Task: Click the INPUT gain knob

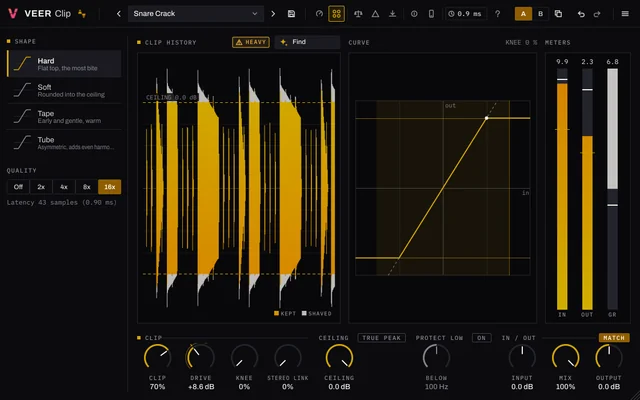Action: tap(522, 358)
